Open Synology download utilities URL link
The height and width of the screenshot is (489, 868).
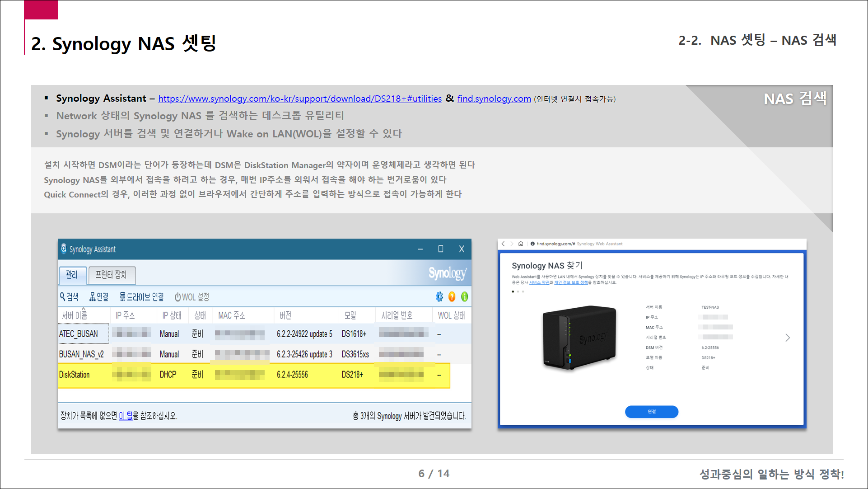[300, 99]
